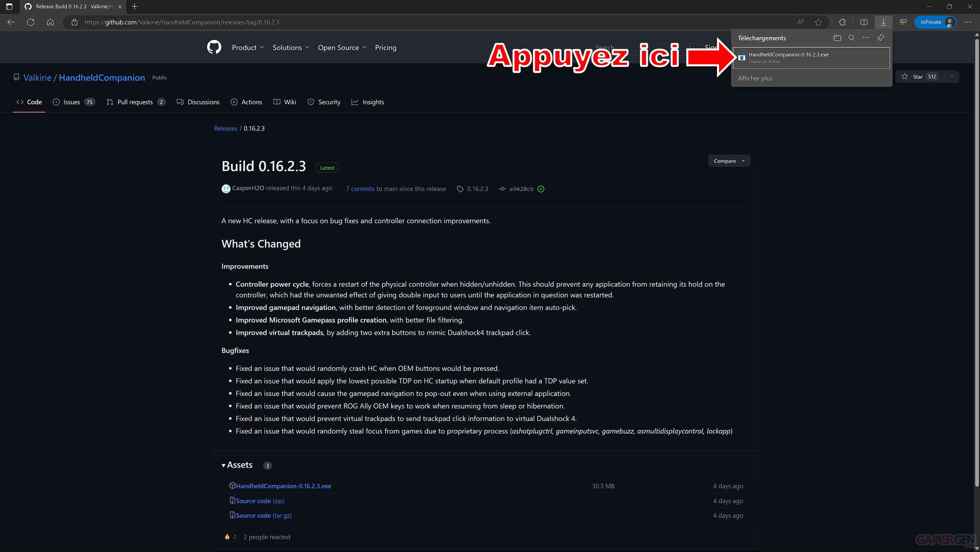Switch to the Issues tab
980x552 pixels.
pyautogui.click(x=72, y=102)
